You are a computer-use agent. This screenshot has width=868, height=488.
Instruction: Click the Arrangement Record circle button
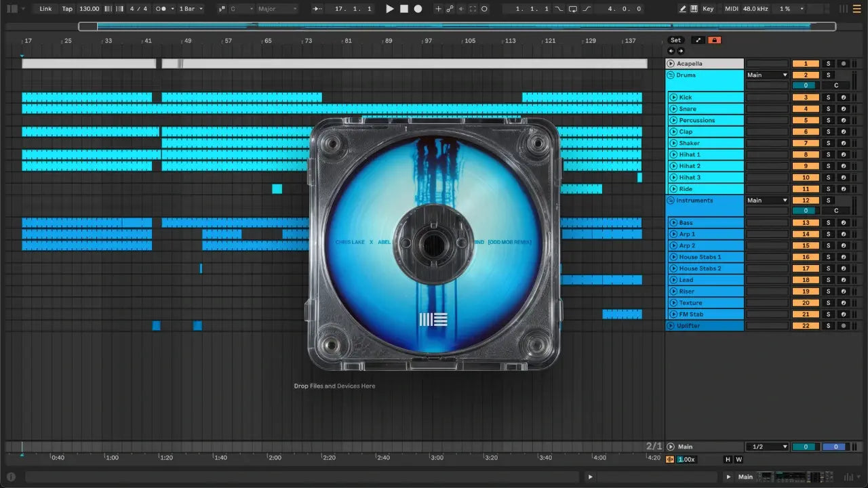point(418,9)
